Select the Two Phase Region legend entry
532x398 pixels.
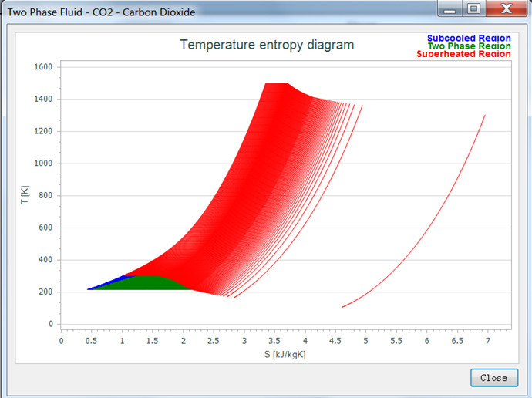pyautogui.click(x=469, y=46)
